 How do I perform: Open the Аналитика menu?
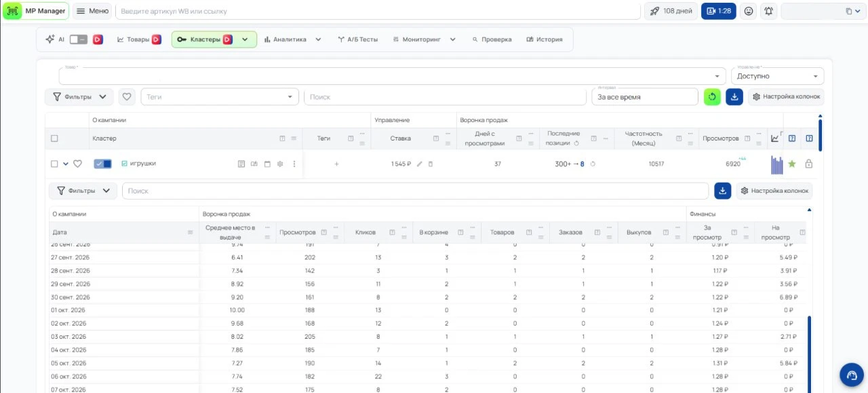point(292,39)
